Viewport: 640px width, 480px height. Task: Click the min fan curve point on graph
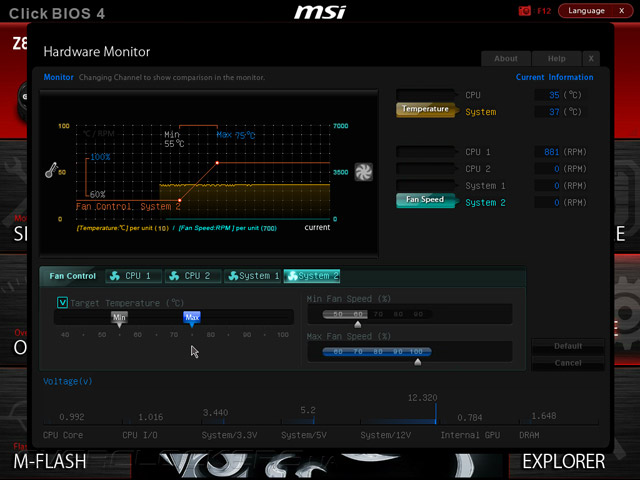pyautogui.click(x=180, y=200)
